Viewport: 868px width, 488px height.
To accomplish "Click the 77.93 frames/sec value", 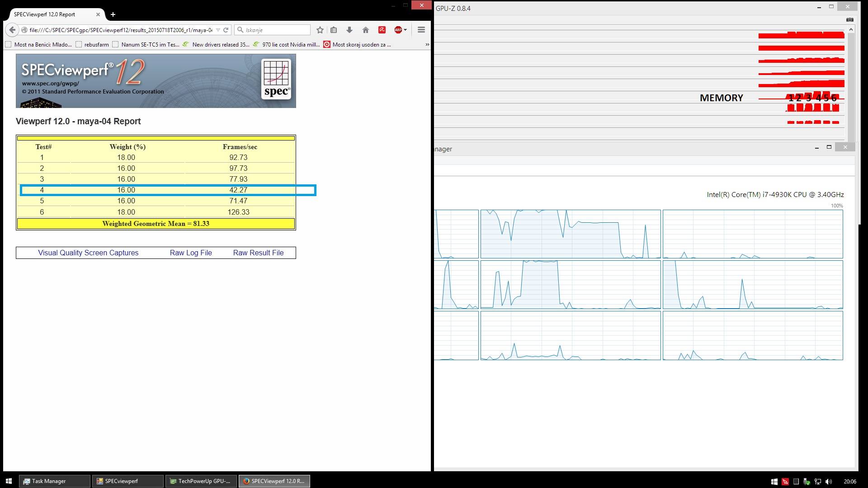I will [238, 179].
